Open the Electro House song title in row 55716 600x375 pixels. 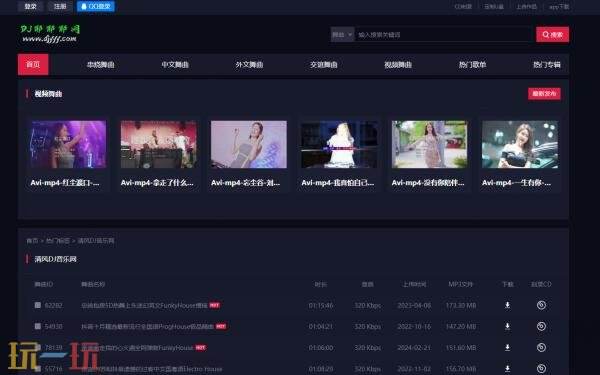click(x=152, y=369)
